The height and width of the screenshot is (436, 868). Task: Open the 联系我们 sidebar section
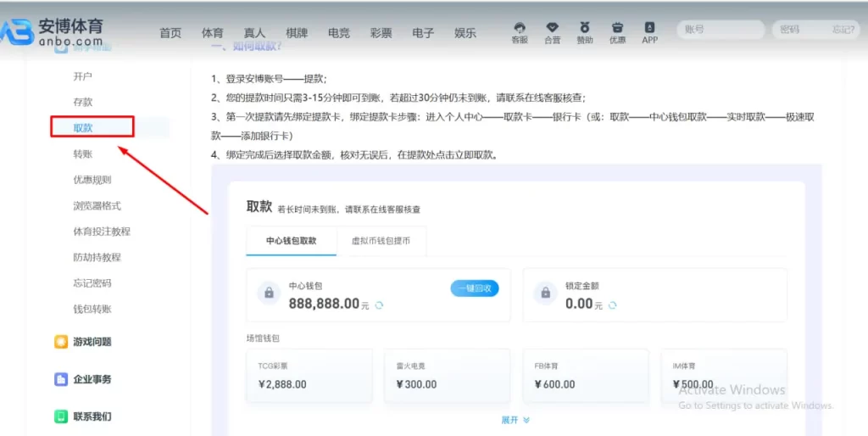pyautogui.click(x=92, y=416)
